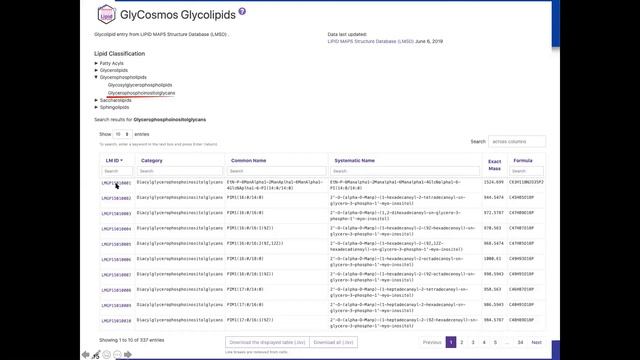This screenshot has width=640, height=360.
Task: Open entry LMGP15010002
Action: tap(116, 198)
